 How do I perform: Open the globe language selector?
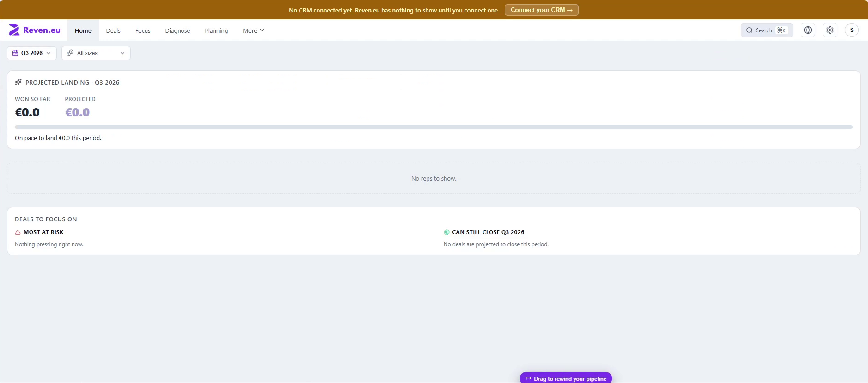[x=808, y=30]
